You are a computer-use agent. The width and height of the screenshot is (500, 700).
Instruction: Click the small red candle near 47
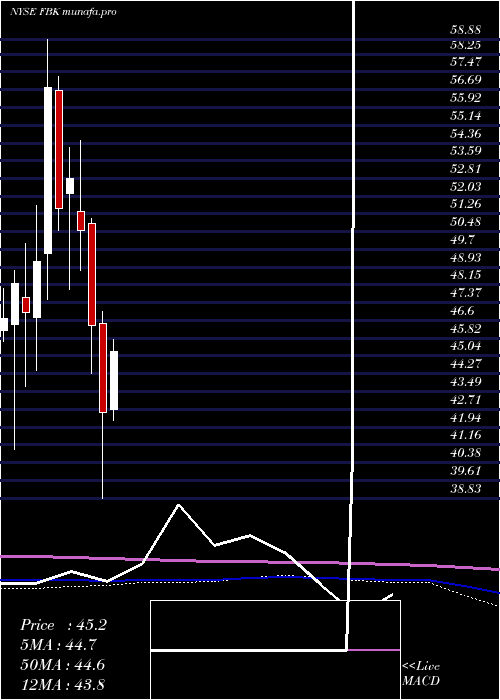tap(26, 305)
